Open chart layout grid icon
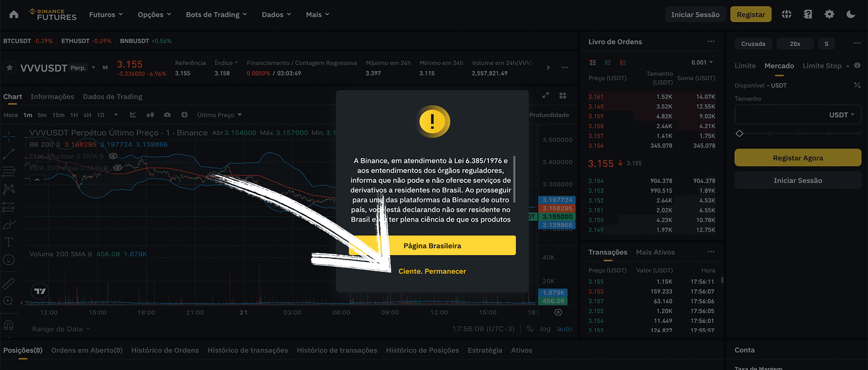The image size is (868, 370). pos(563,95)
